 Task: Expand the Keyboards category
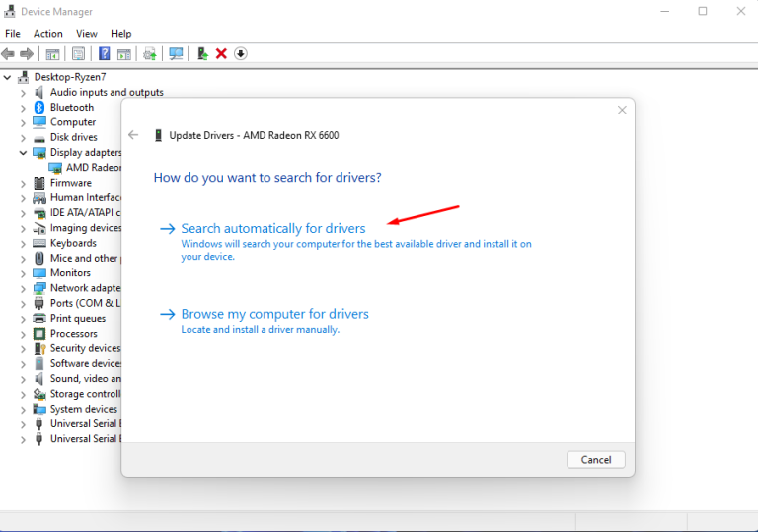coord(23,243)
